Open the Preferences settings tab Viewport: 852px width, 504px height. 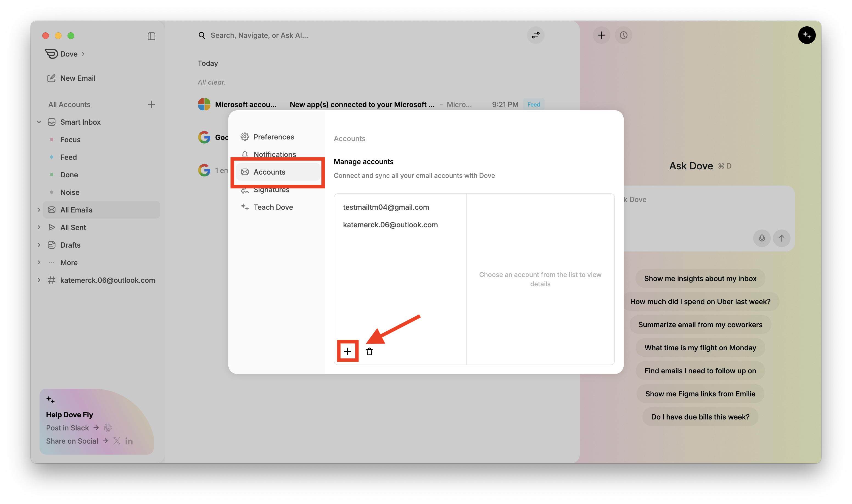click(274, 137)
